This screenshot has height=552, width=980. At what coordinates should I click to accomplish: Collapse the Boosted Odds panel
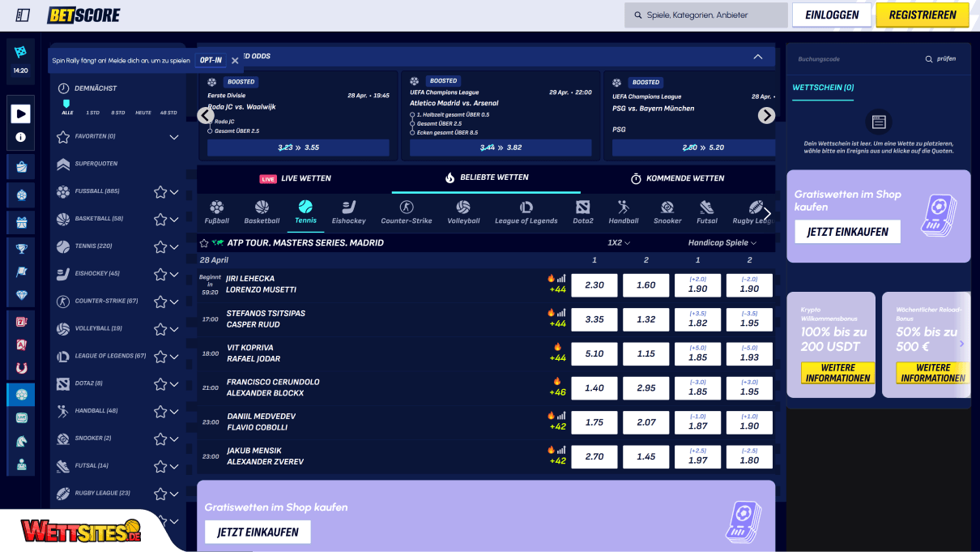758,57
